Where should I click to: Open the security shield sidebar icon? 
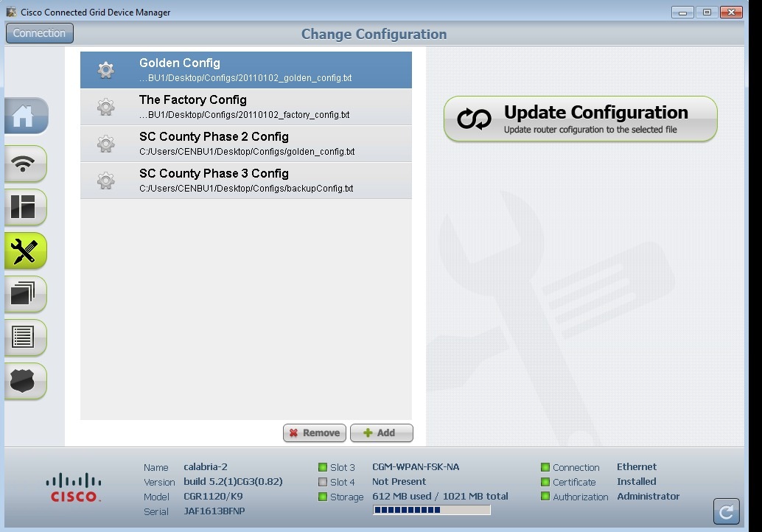point(25,381)
